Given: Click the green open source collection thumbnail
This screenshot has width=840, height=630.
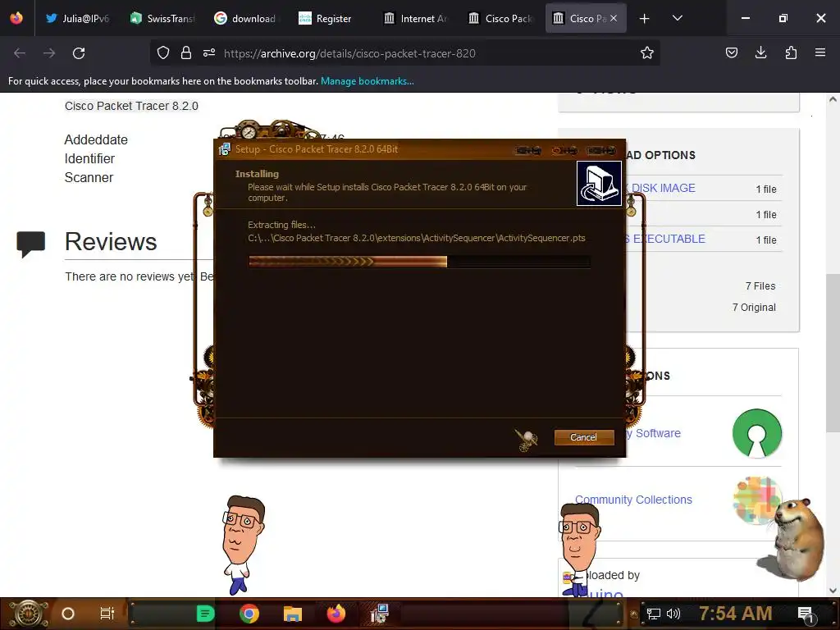Looking at the screenshot, I should (757, 433).
